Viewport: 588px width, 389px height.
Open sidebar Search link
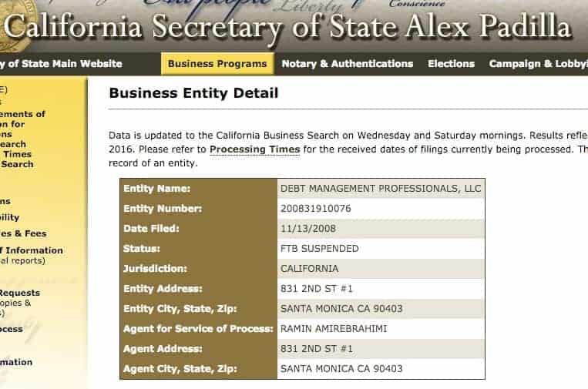pyautogui.click(x=17, y=164)
